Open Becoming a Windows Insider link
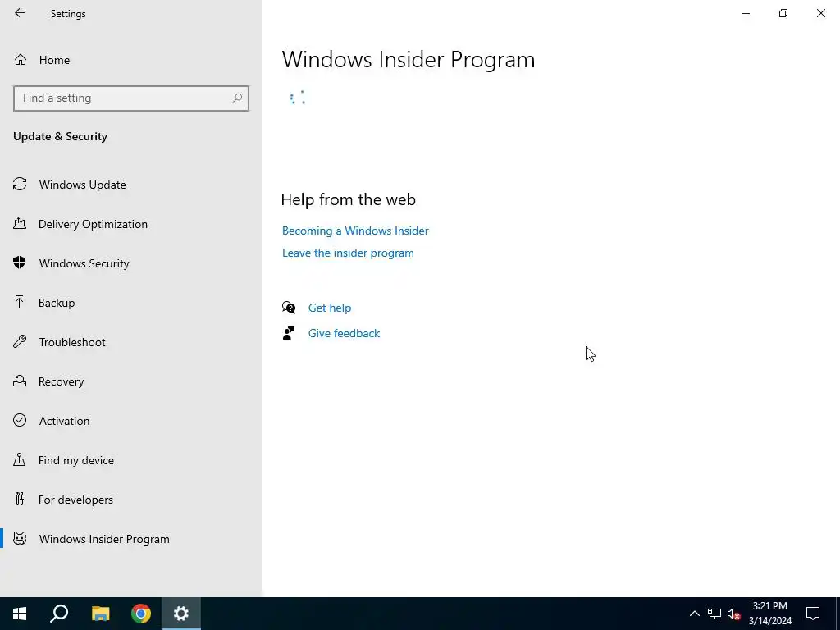Image resolution: width=840 pixels, height=630 pixels. pyautogui.click(x=355, y=231)
